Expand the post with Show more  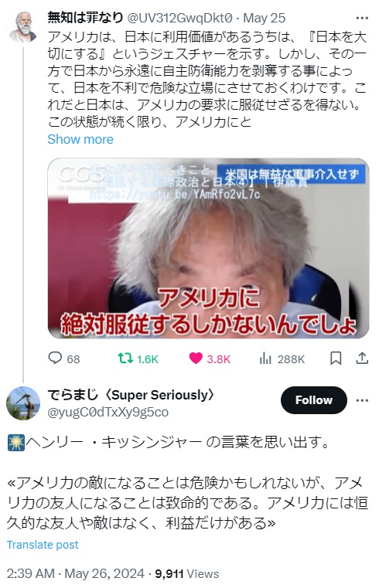tap(80, 139)
